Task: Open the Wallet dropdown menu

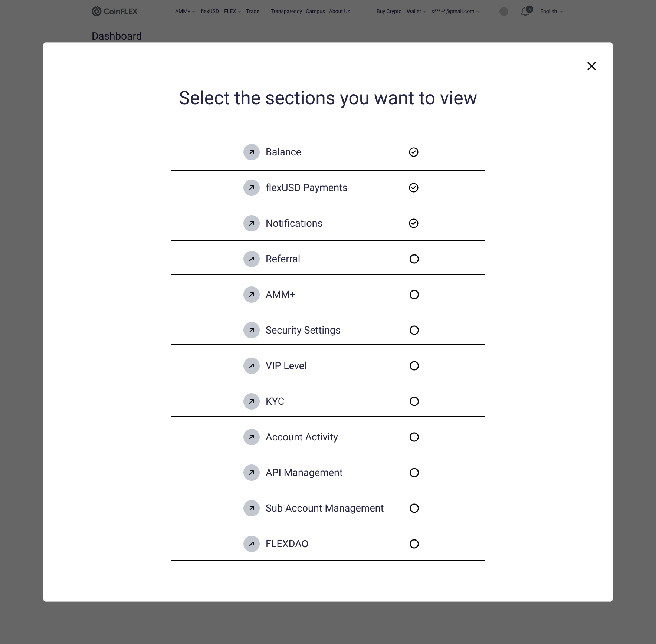Action: [x=416, y=11]
